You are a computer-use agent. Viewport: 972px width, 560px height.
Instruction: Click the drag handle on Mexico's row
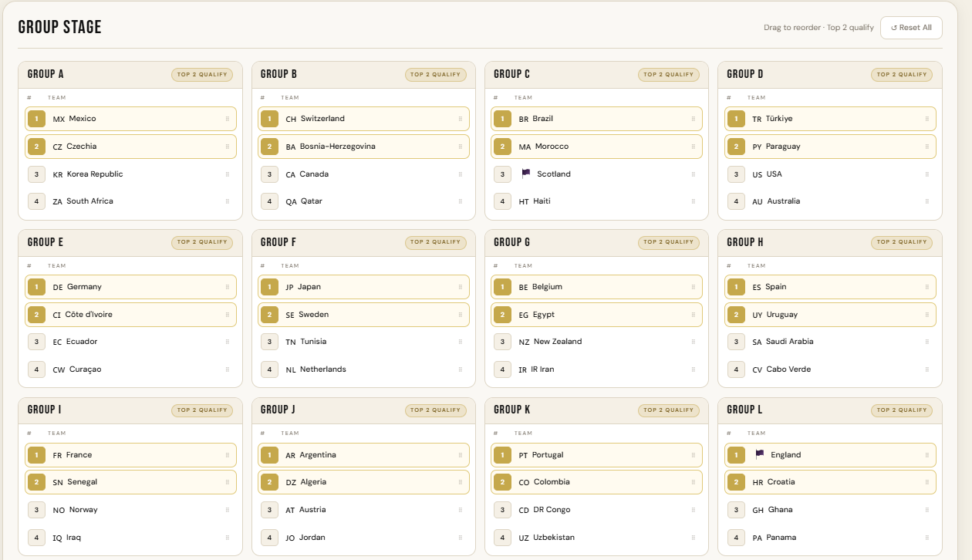point(228,119)
